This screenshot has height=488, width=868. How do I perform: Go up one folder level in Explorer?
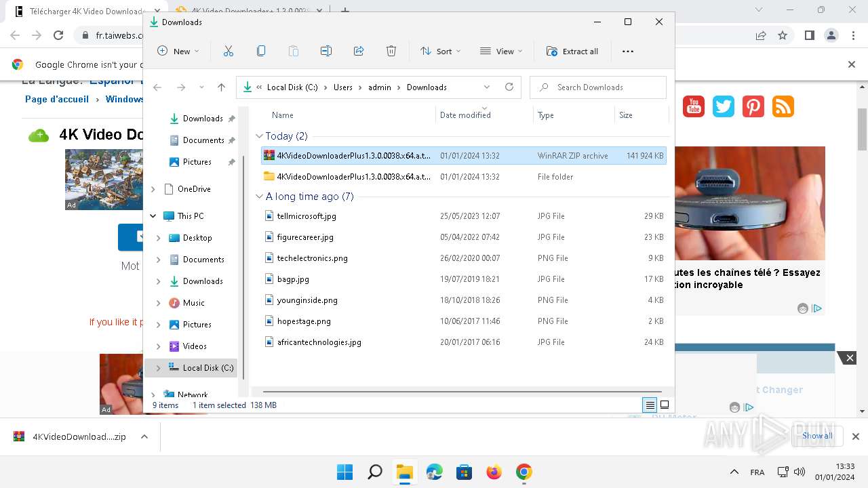221,87
